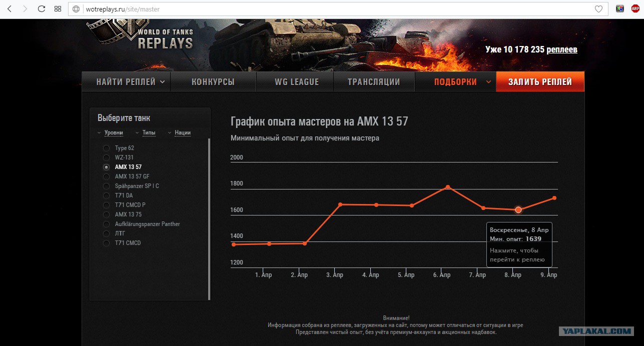Open the ABP adblock extension icon

pyautogui.click(x=635, y=9)
